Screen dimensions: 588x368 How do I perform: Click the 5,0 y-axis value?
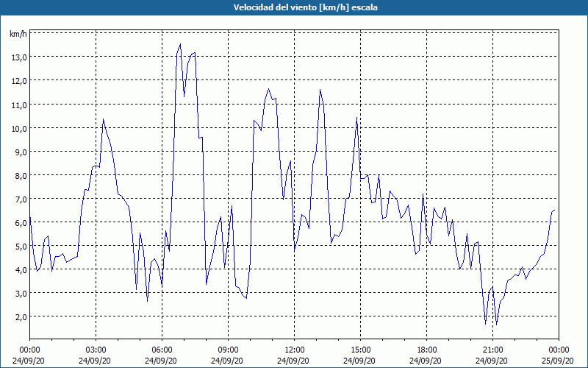pyautogui.click(x=21, y=247)
